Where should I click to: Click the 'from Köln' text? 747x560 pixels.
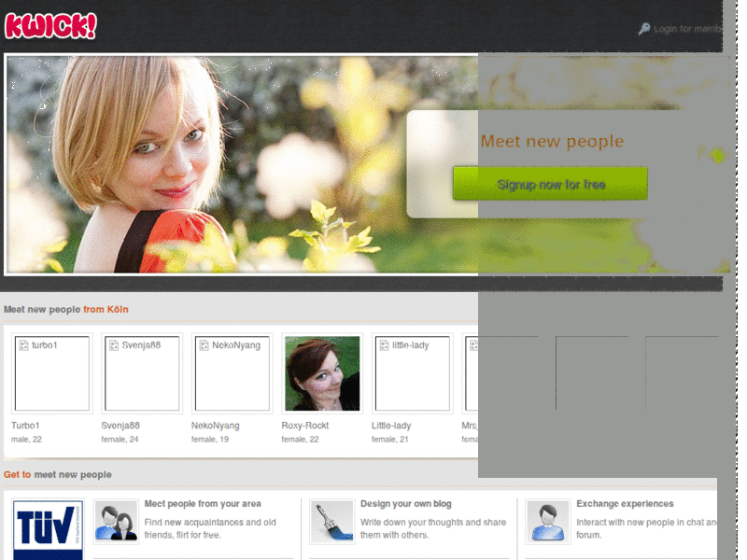[x=106, y=310]
